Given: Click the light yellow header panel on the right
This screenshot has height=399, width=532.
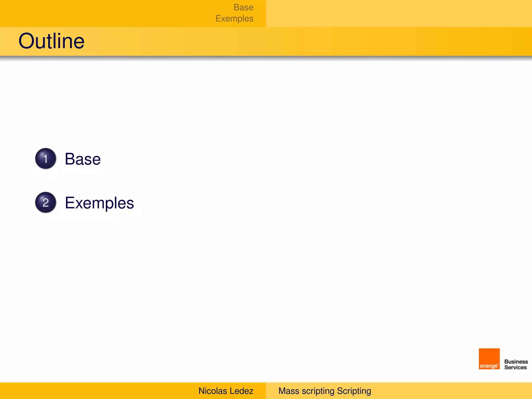Looking at the screenshot, I should [x=399, y=14].
